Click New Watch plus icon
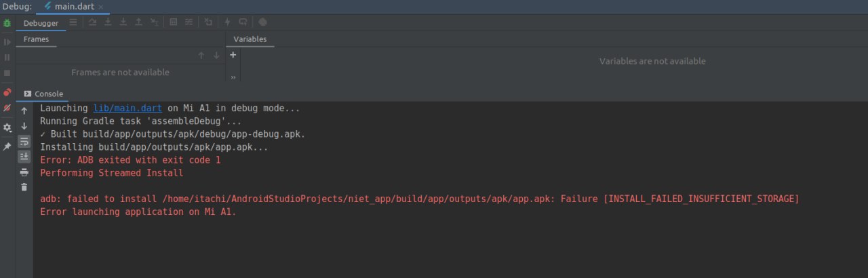This screenshot has width=868, height=278. [x=233, y=55]
